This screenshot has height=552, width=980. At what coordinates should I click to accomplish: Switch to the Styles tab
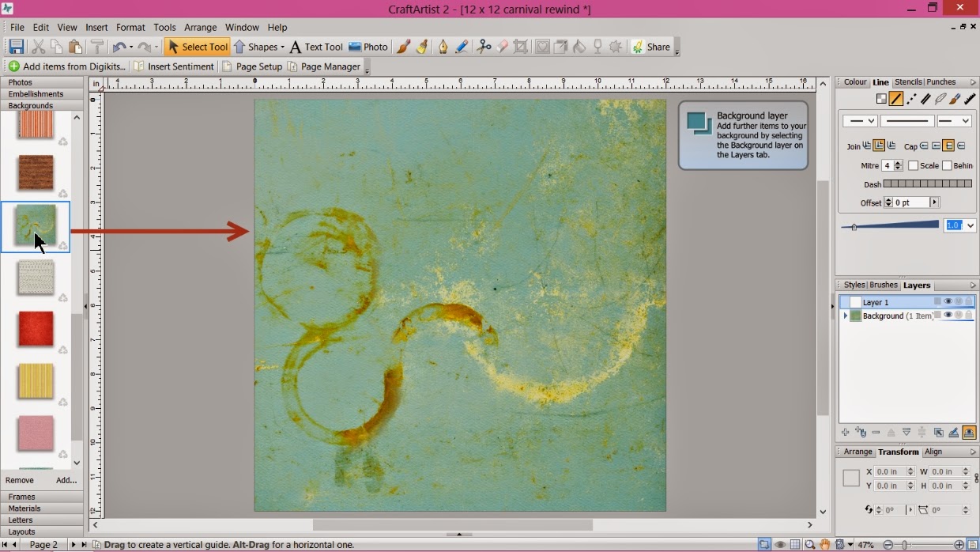tap(854, 285)
